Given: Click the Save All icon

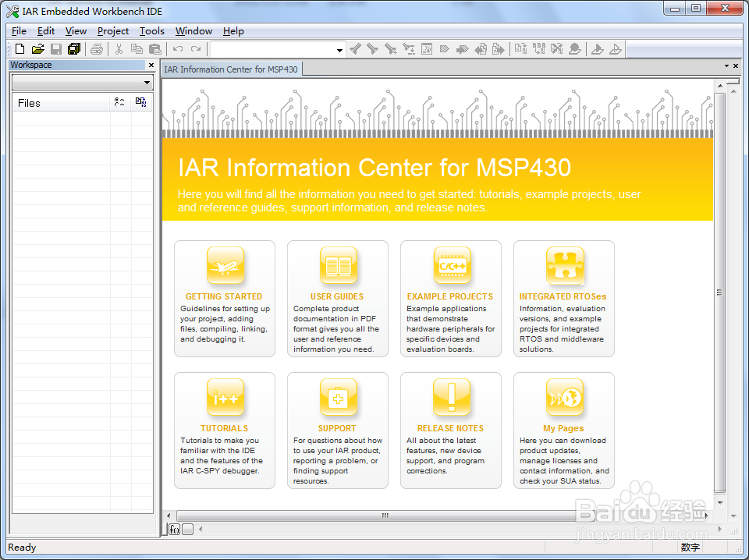Looking at the screenshot, I should point(75,48).
